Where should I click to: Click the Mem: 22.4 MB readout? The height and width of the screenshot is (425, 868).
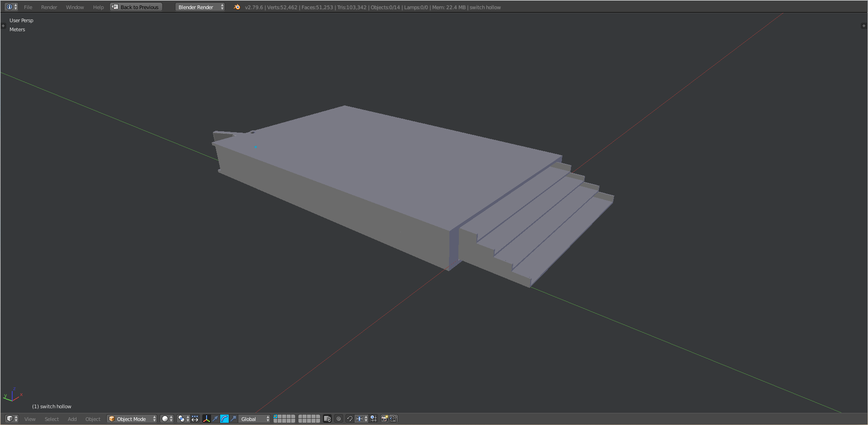click(x=448, y=7)
